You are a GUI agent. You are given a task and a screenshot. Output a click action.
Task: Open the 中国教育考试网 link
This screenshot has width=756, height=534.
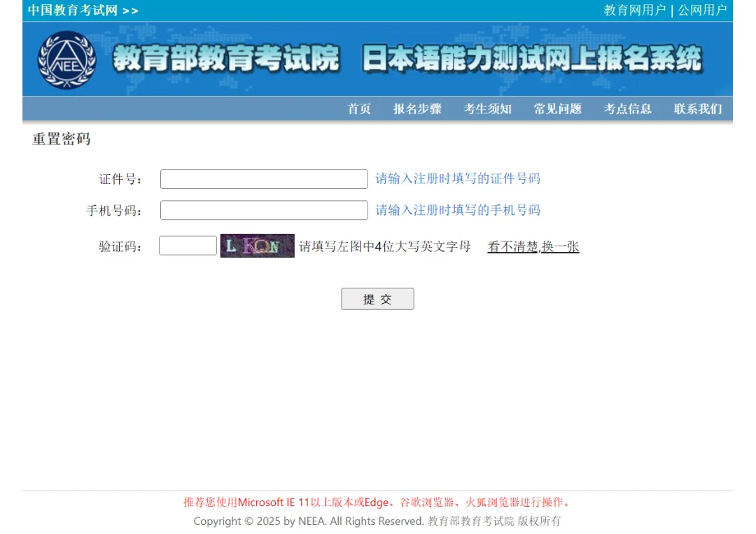[83, 10]
